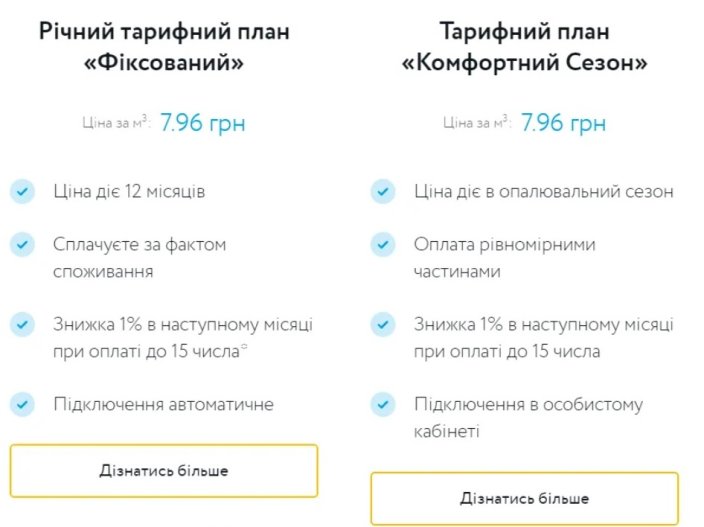The image size is (704, 527).
Task: Click the «Ціна діє 12 місяців» text
Action: coord(129,192)
